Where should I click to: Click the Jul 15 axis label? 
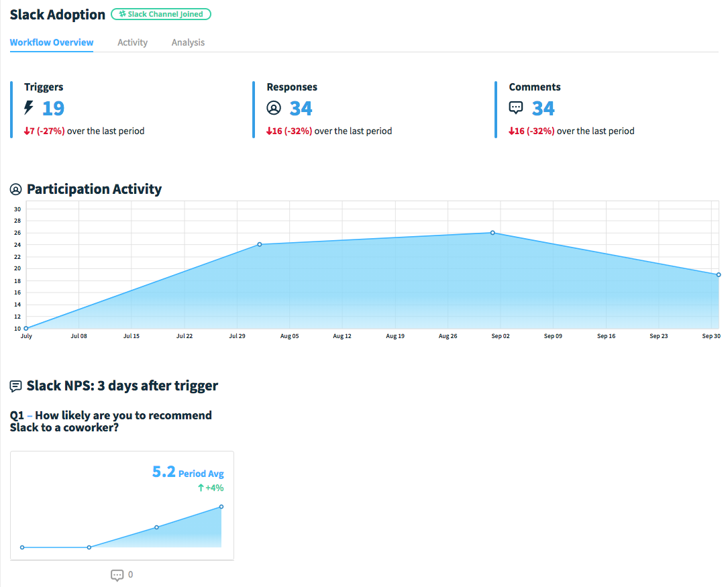132,336
